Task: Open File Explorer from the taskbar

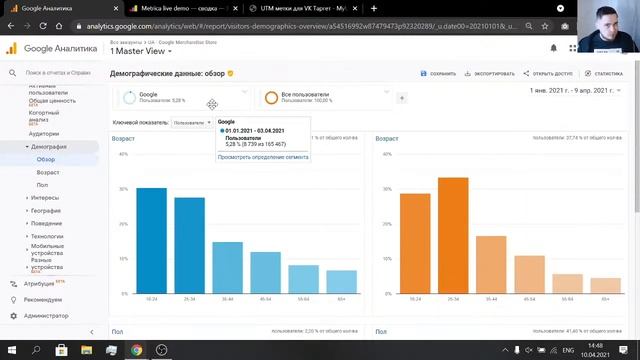Action: tap(86, 350)
